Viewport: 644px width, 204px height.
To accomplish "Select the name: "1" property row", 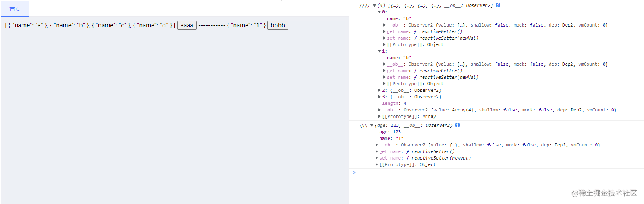I will [391, 139].
